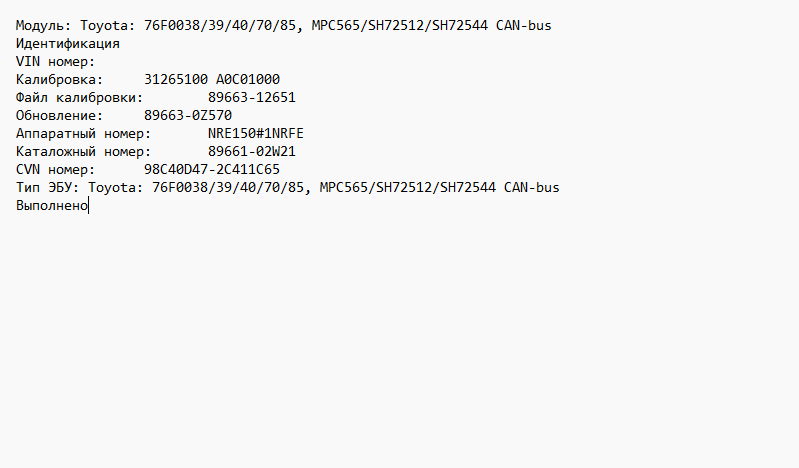Viewport: 799px width, 468px height.
Task: Click the "Калибровка:" label
Action: pos(60,79)
